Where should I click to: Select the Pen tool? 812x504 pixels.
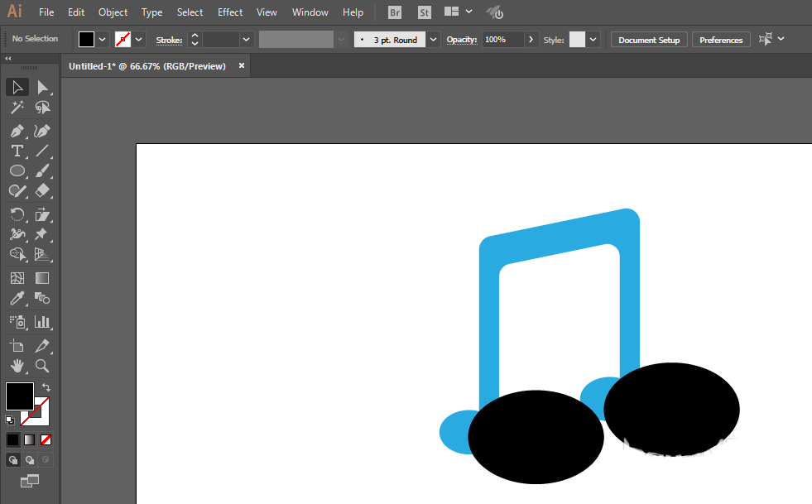17,131
